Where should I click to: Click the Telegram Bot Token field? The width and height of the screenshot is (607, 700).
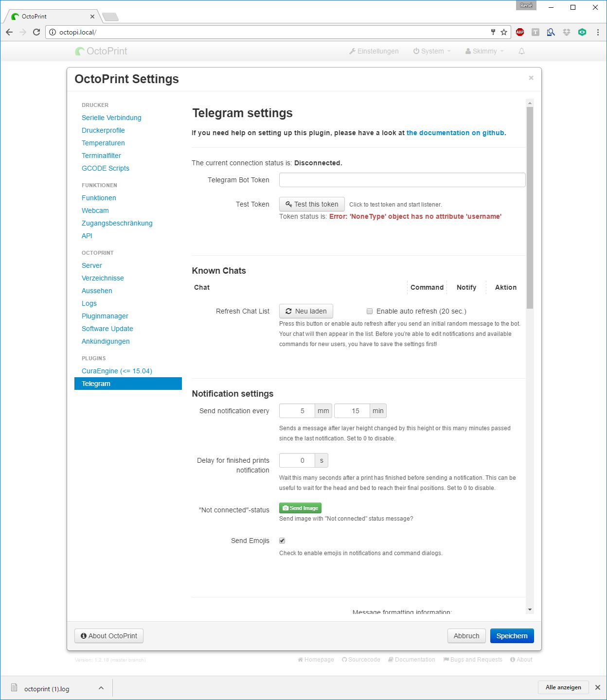point(402,180)
